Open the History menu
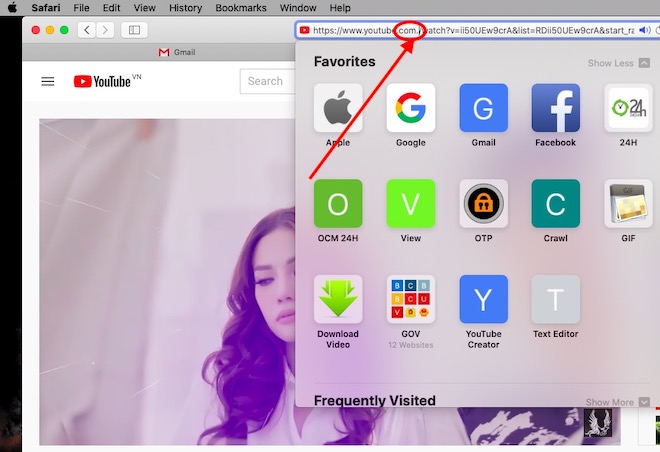Screen dimensions: 660x452 [x=185, y=8]
